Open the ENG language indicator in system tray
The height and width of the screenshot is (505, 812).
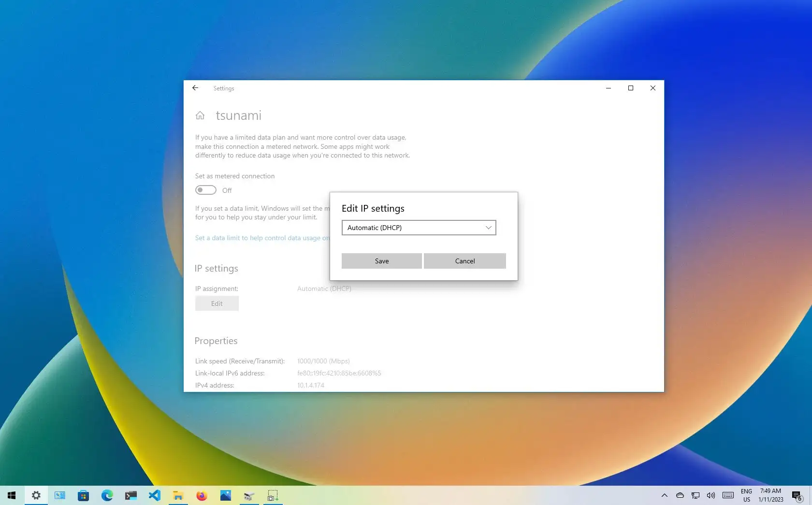pos(746,495)
